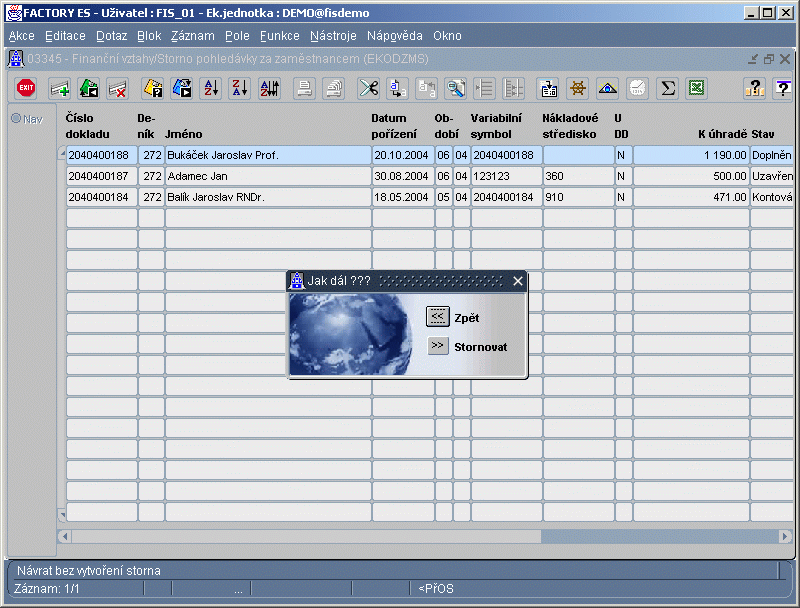The width and height of the screenshot is (800, 608).
Task: Click the single printer icon
Action: (x=305, y=88)
